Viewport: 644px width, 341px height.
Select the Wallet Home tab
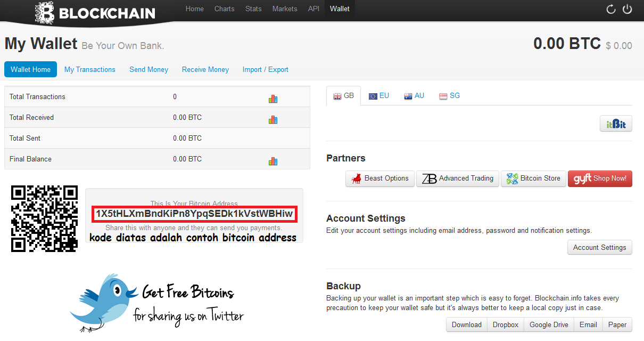click(30, 69)
